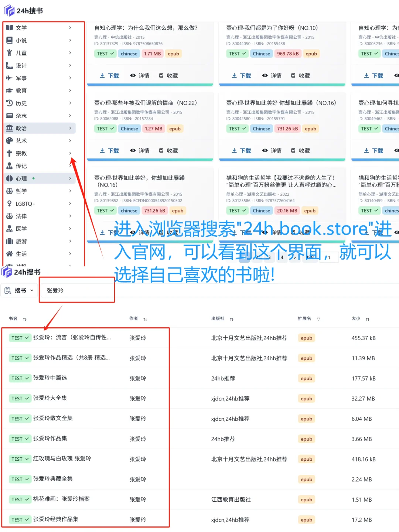The width and height of the screenshot is (399, 532).
Task: Click 32.27 MB size cell
Action: (x=363, y=399)
